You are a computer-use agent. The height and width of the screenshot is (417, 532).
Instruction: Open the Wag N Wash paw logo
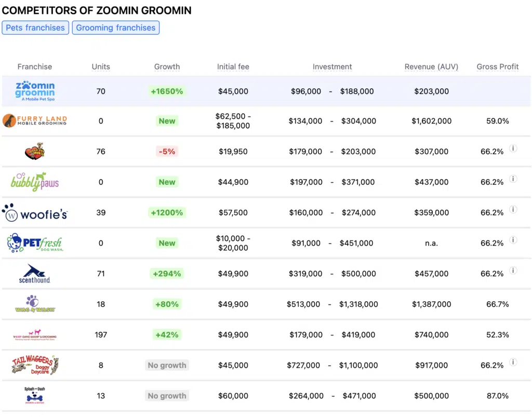point(34,304)
